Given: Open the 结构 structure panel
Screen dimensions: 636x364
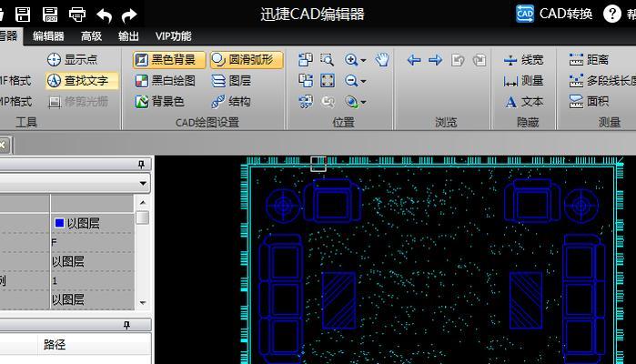Looking at the screenshot, I should tap(231, 101).
